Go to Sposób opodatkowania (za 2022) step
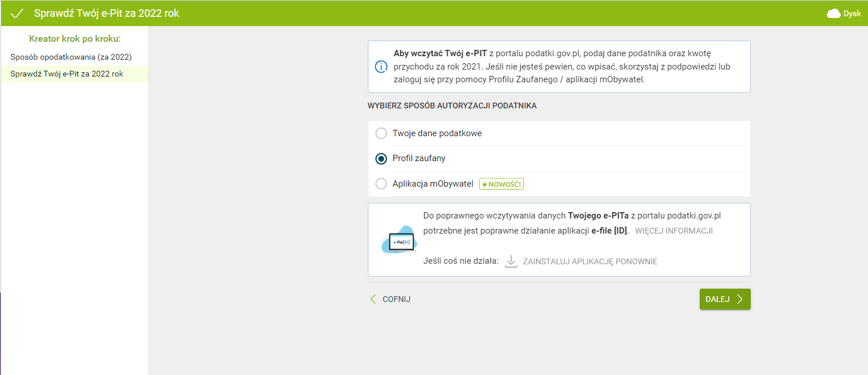The image size is (868, 375). (x=71, y=57)
